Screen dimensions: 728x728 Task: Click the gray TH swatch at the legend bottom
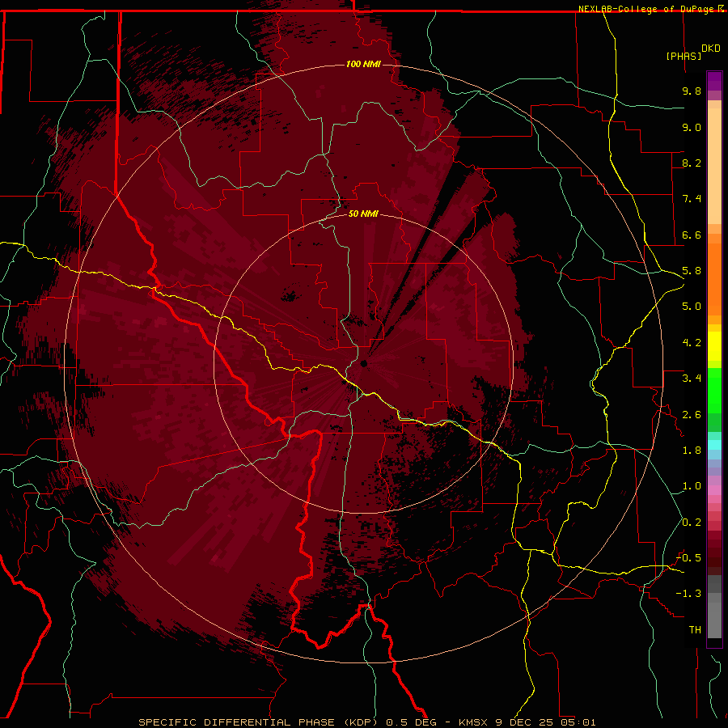[x=714, y=620]
